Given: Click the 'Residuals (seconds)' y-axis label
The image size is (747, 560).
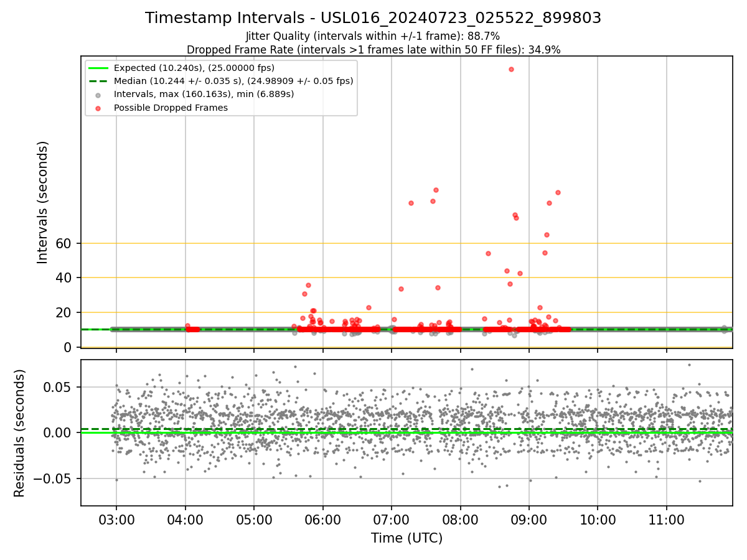Looking at the screenshot, I should click(x=20, y=433).
